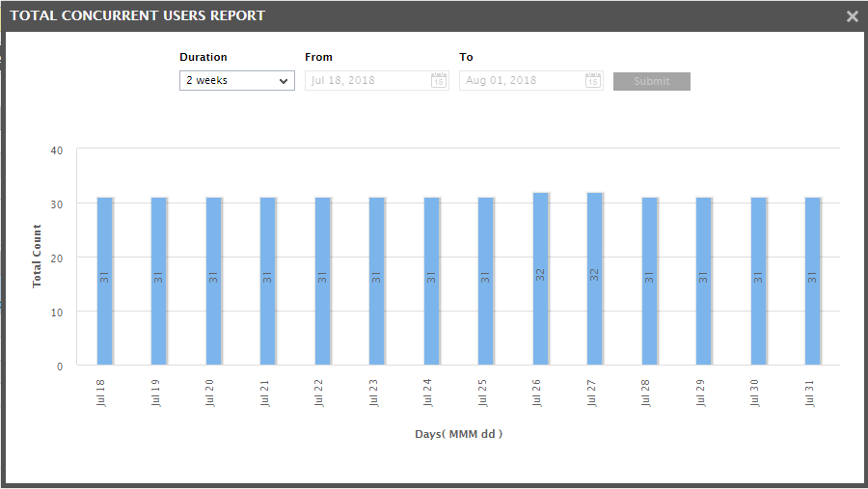The image size is (868, 489).
Task: Click the Jul 31 x-axis label
Action: (x=810, y=393)
